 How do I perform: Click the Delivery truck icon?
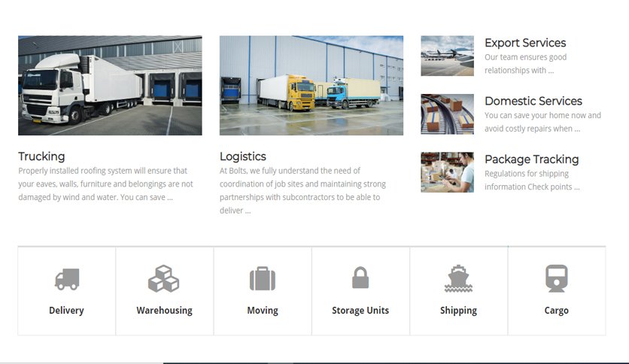click(x=67, y=279)
